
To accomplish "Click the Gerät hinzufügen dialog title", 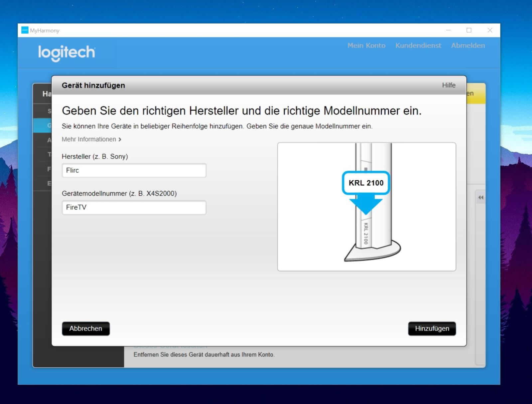I will click(x=93, y=86).
